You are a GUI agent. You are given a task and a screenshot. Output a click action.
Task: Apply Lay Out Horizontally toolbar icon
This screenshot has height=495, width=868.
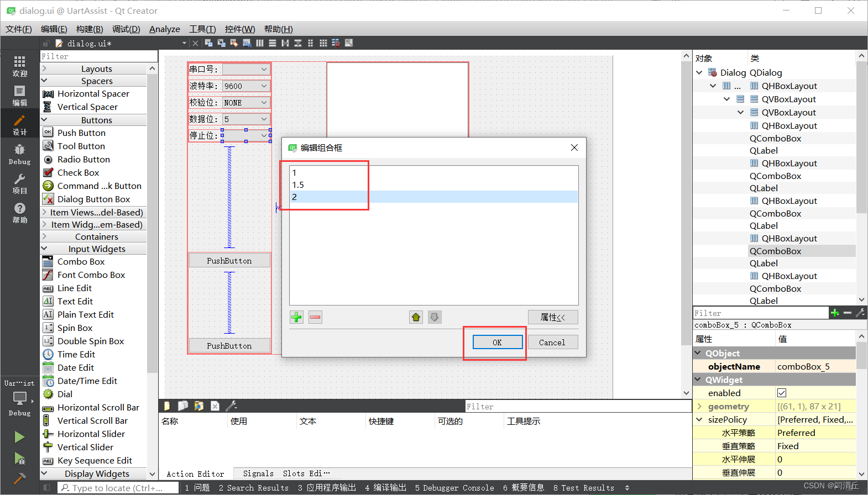click(x=259, y=43)
